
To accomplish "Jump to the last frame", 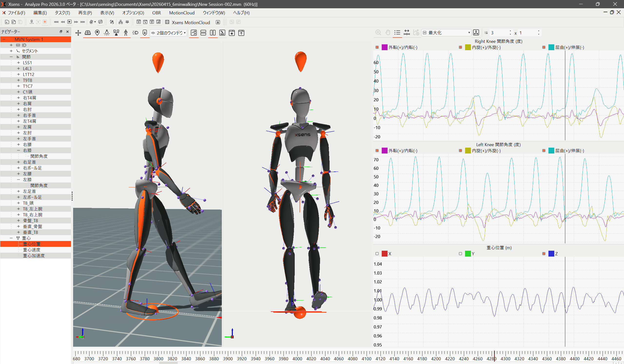I will coord(83,22).
